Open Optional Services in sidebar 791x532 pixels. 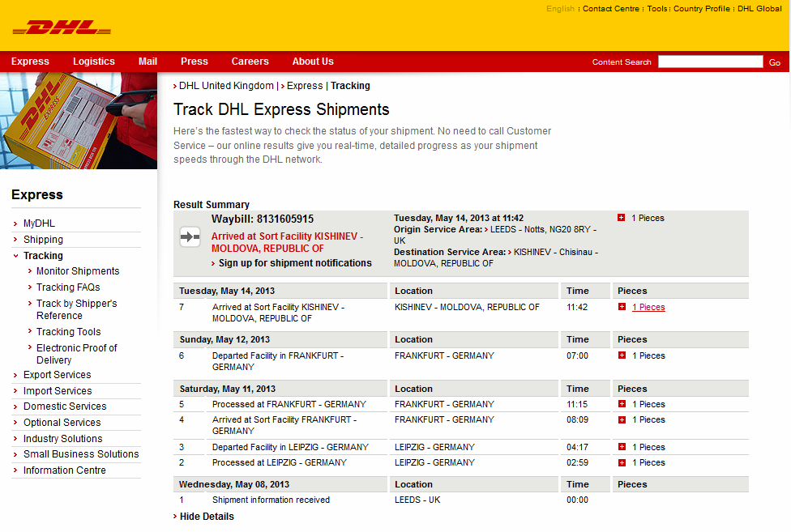(x=62, y=422)
